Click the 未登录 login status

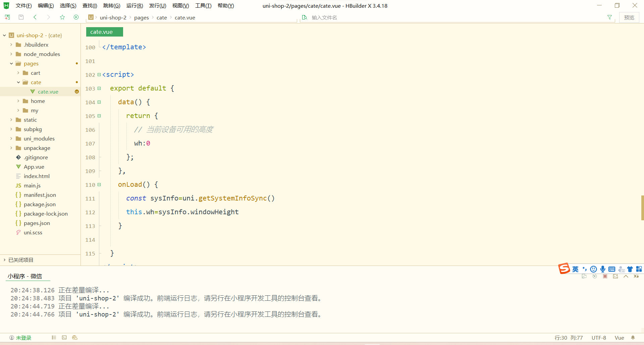(x=20, y=338)
